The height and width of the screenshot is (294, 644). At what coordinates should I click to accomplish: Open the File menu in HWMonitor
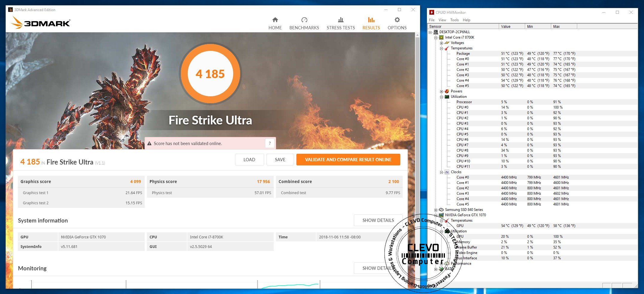(432, 20)
